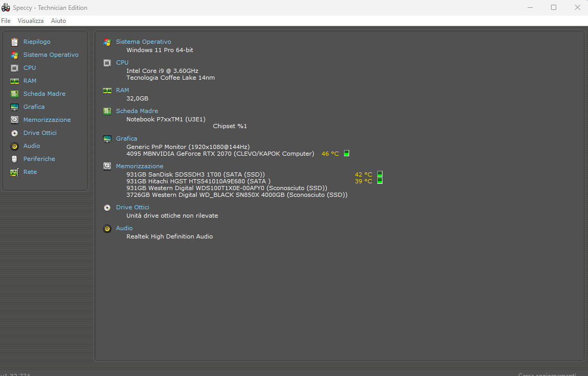Click the CPU chip icon in sidebar
The height and width of the screenshot is (376, 588).
(x=14, y=68)
